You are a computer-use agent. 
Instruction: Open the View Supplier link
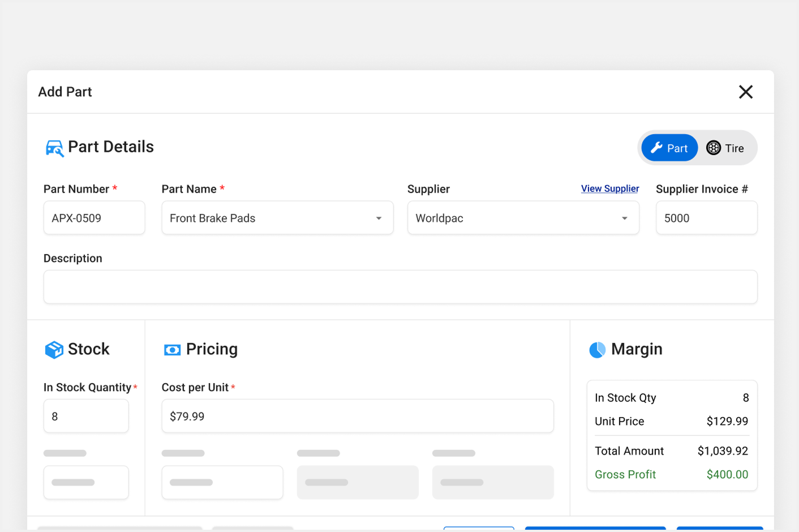(610, 188)
